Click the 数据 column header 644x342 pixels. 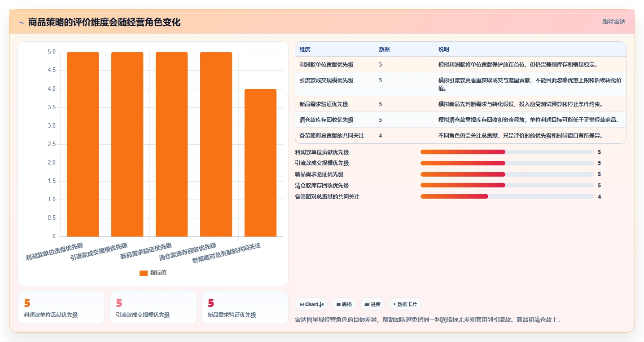click(384, 49)
